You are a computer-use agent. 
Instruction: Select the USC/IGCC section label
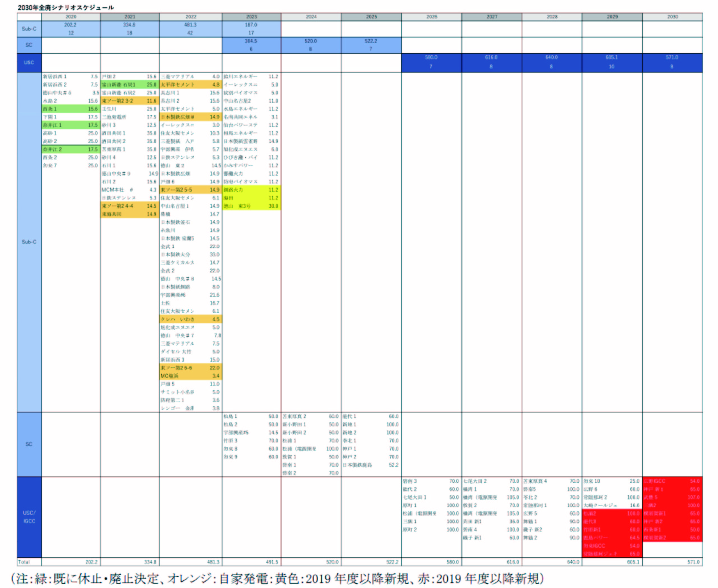pos(29,517)
